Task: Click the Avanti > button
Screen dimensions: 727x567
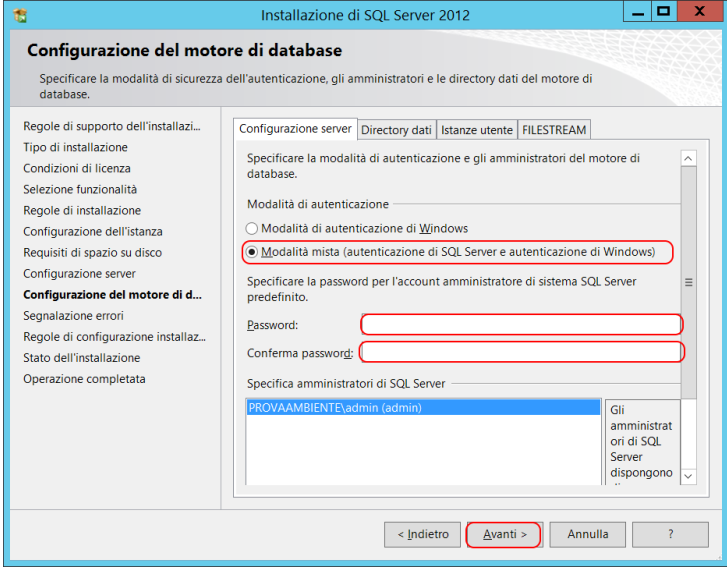Action: pyautogui.click(x=504, y=535)
